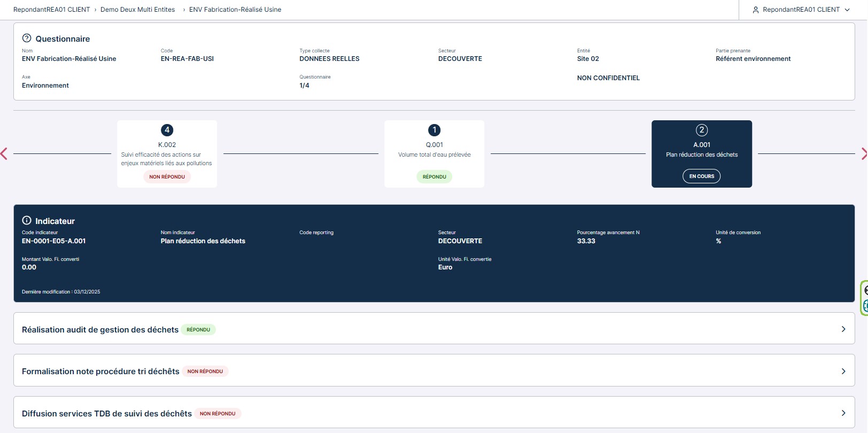This screenshot has width=868, height=433.
Task: Click the Indicateur section heading
Action: (x=55, y=221)
